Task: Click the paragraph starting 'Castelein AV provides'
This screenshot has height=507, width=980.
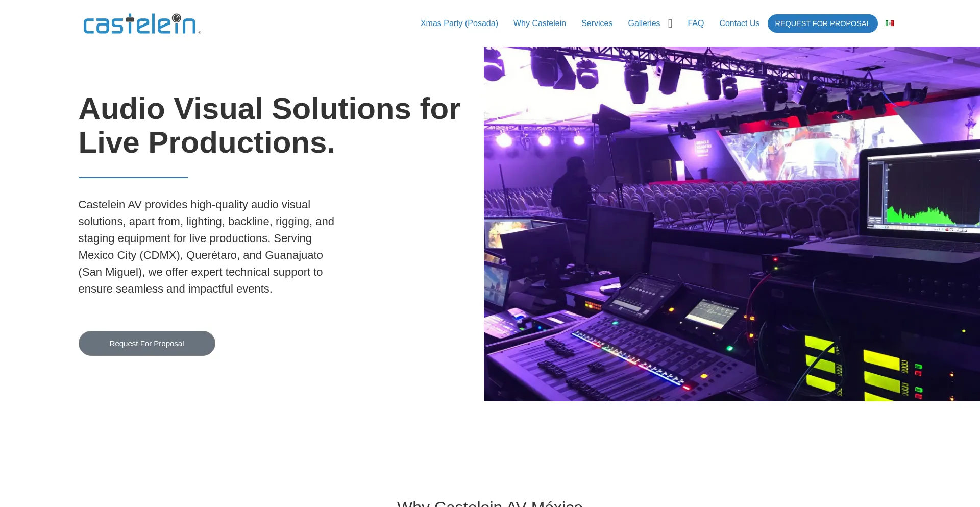Action: click(206, 247)
